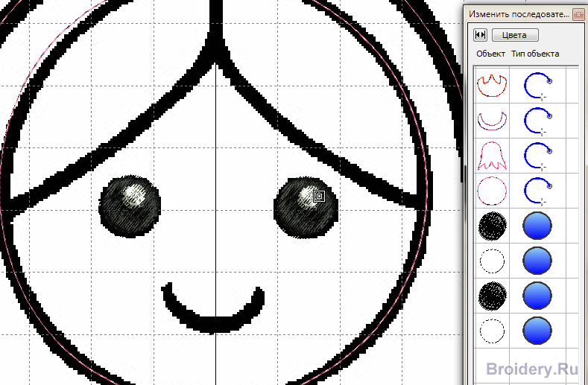The height and width of the screenshot is (385, 588).
Task: Select the right embroidered eye on canvas
Action: [306, 208]
